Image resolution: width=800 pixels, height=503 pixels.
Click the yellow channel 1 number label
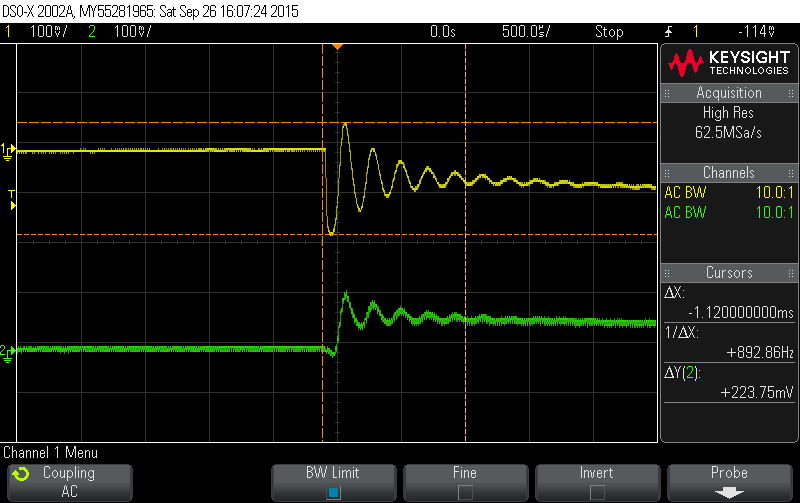8,32
